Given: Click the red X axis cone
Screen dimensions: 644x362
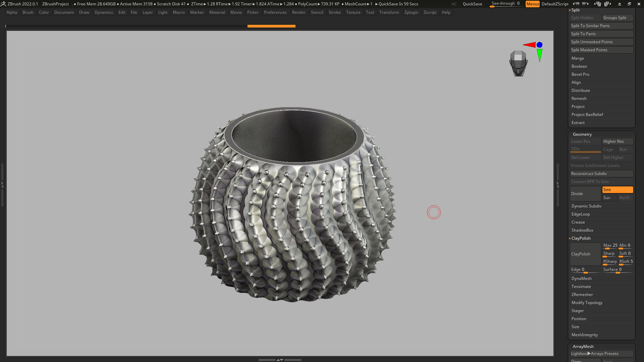Looking at the screenshot, I should (x=530, y=45).
